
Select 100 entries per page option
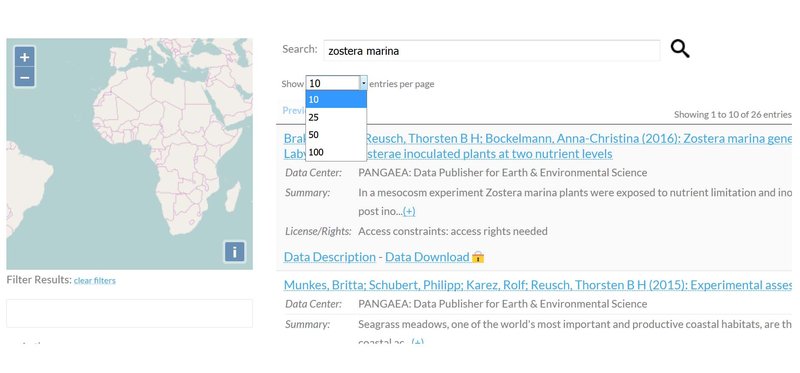pyautogui.click(x=336, y=152)
